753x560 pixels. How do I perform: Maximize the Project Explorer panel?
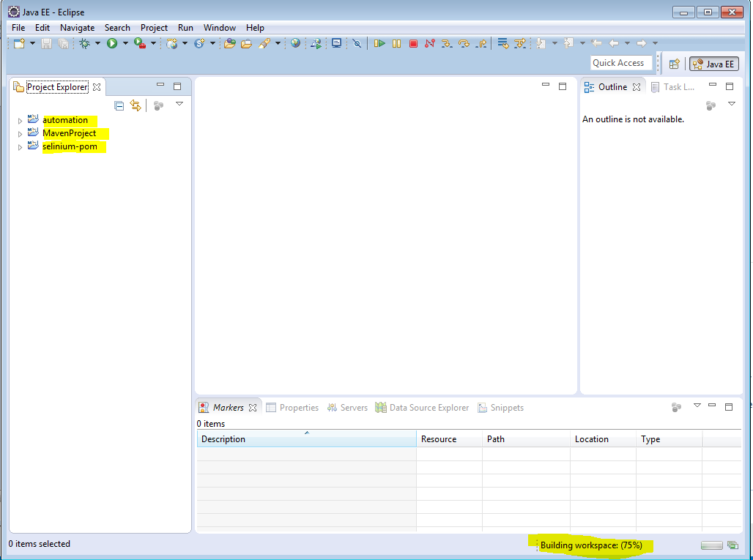(177, 86)
